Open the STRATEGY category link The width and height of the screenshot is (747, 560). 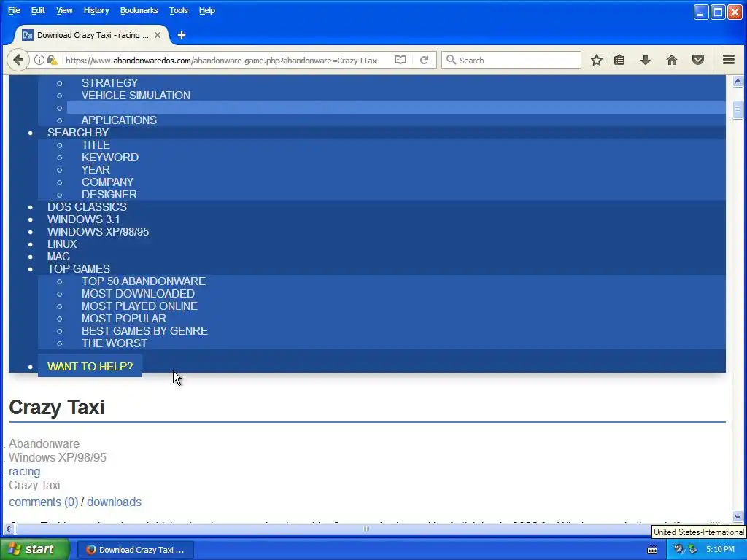tap(109, 83)
